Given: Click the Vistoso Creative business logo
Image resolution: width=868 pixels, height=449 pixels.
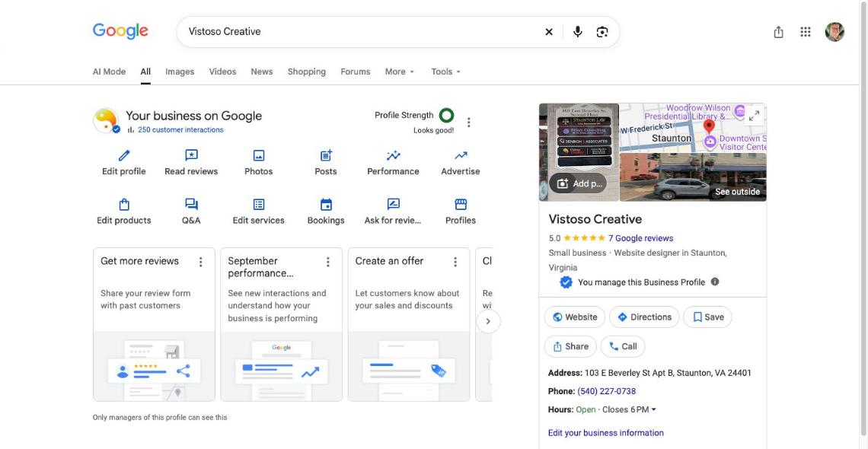Looking at the screenshot, I should point(106,120).
